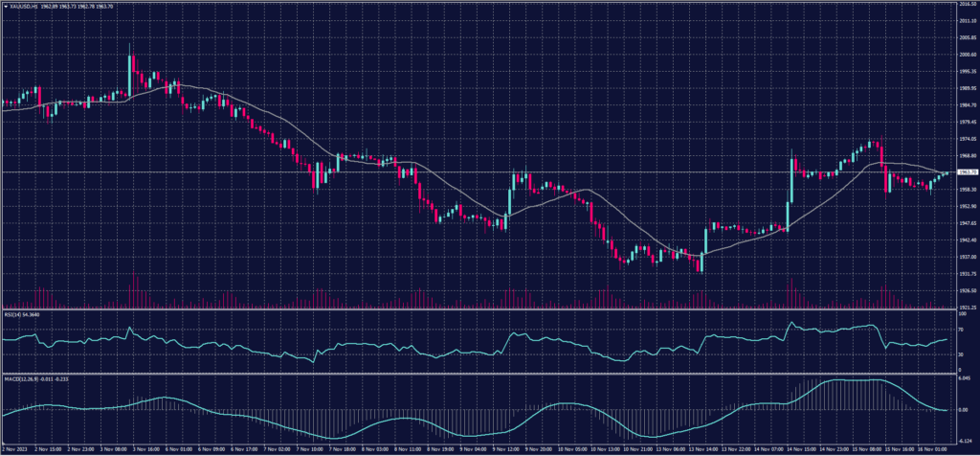Click the small triangle beside XAUUSD,H1
The height and width of the screenshot is (456, 980).
(x=5, y=4)
